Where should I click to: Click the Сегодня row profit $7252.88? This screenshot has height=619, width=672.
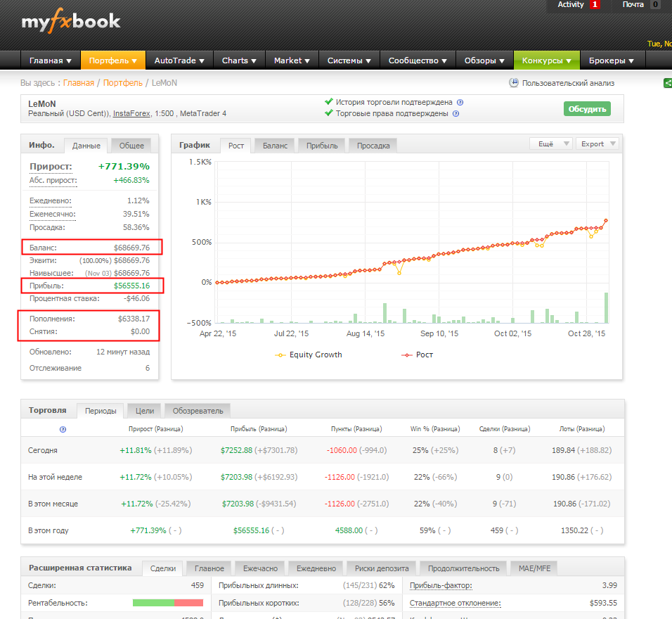pyautogui.click(x=236, y=450)
